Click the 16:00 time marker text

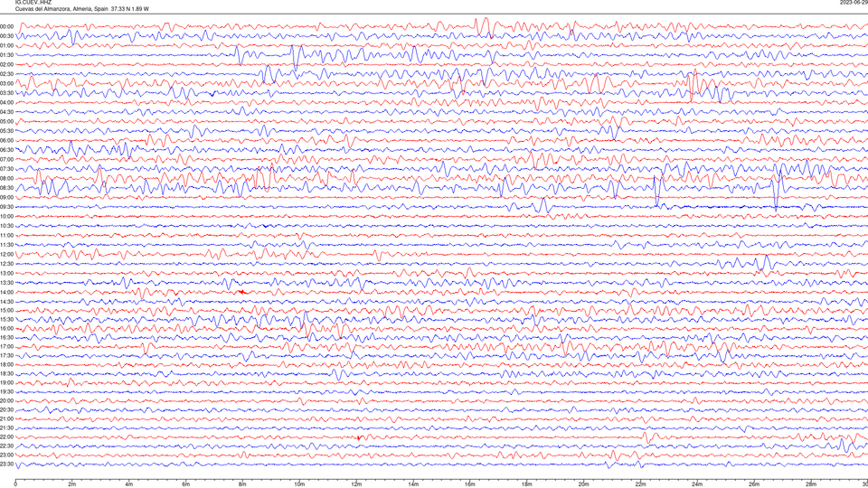6,328
